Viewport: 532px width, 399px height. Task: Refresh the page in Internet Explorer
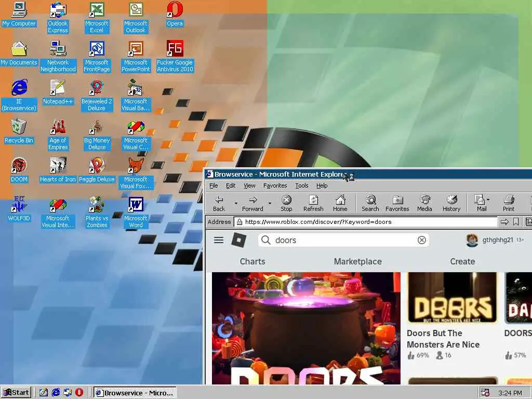[313, 204]
